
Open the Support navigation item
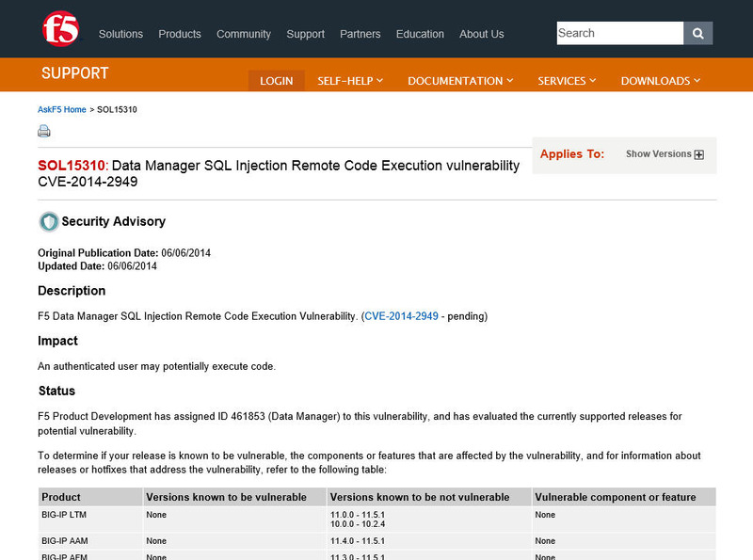(305, 34)
